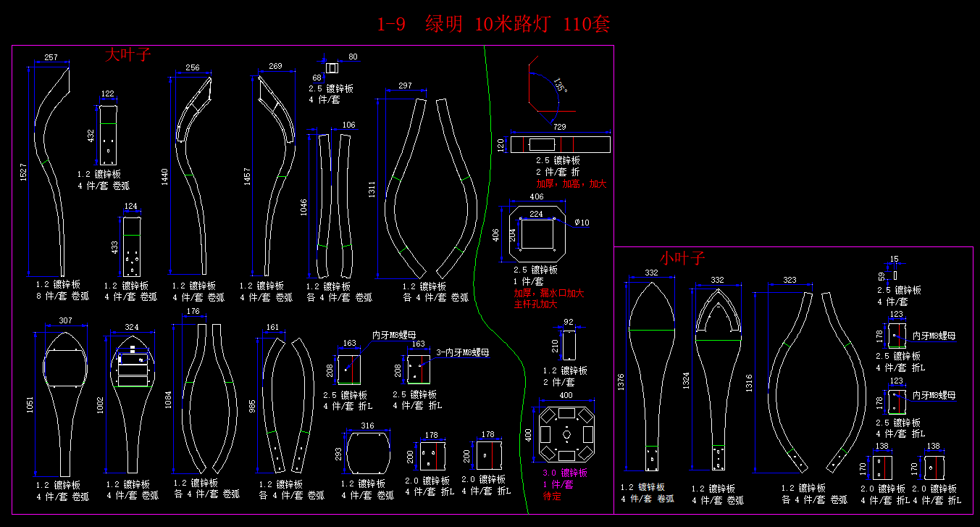Select the 297 width dimension
This screenshot has width=980, height=527.
[x=405, y=86]
